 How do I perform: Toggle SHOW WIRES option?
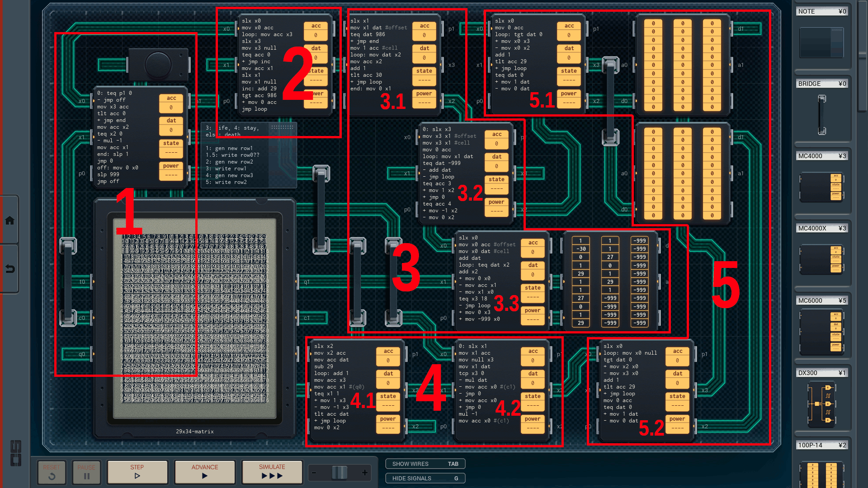tap(425, 464)
